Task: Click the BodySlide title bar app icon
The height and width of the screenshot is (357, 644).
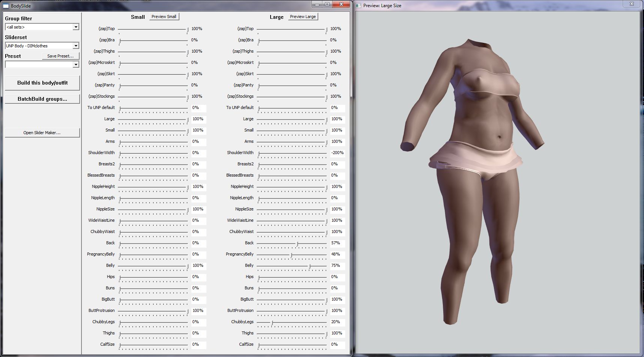Action: (x=6, y=6)
